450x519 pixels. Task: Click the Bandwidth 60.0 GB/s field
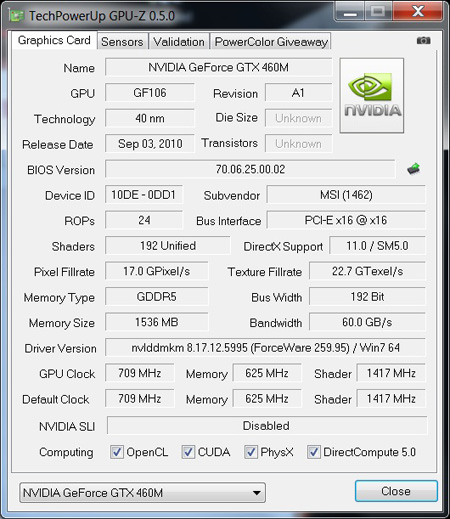click(x=367, y=322)
